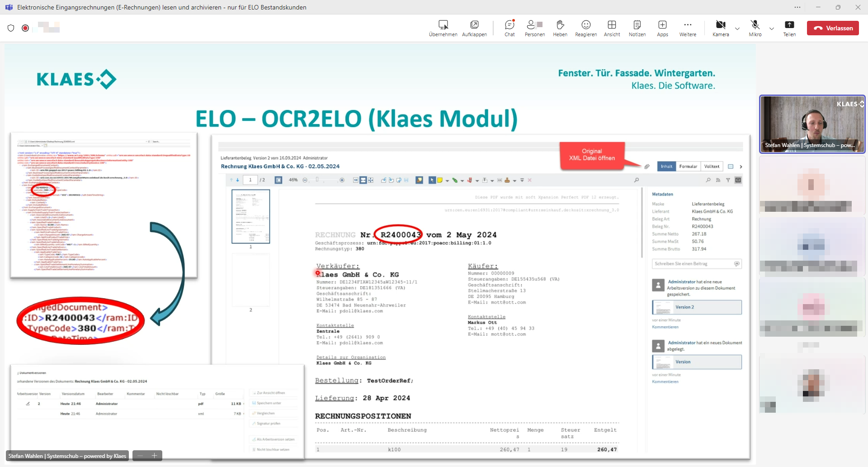Expand the microphone options arrow
The image size is (868, 467).
tap(772, 29)
